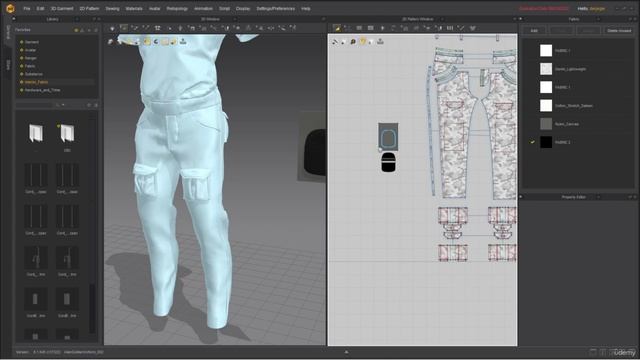Collapse the Library panel arrow
This screenshot has width=640, height=360.
point(14,19)
